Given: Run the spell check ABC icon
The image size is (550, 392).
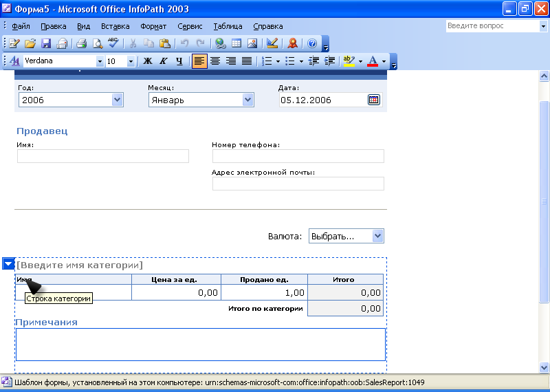Looking at the screenshot, I should pyautogui.click(x=113, y=43).
